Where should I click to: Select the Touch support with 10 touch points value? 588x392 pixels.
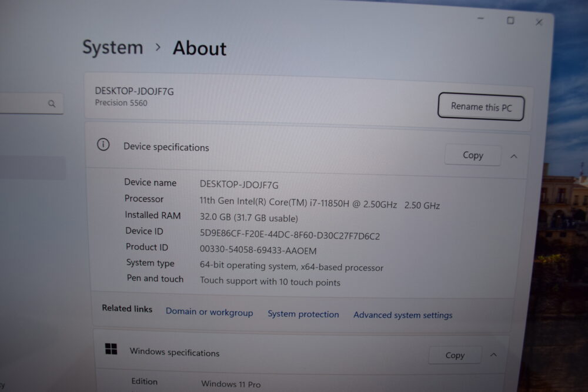click(270, 282)
